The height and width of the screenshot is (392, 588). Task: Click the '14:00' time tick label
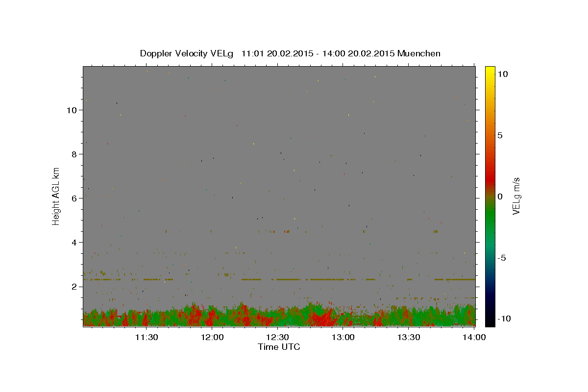point(474,337)
